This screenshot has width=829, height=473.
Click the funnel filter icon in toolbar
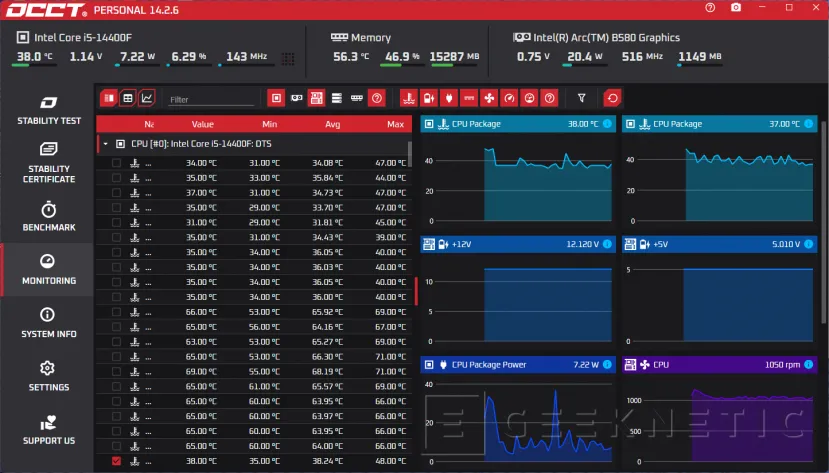pyautogui.click(x=582, y=98)
